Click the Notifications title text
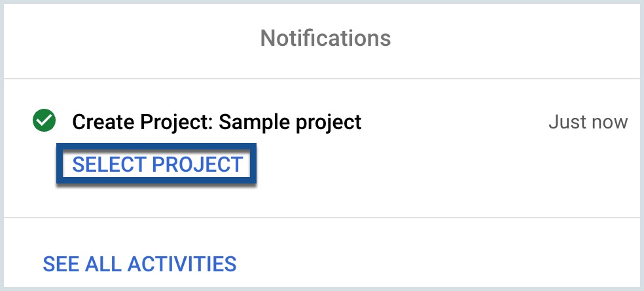The image size is (644, 291). pyautogui.click(x=325, y=38)
